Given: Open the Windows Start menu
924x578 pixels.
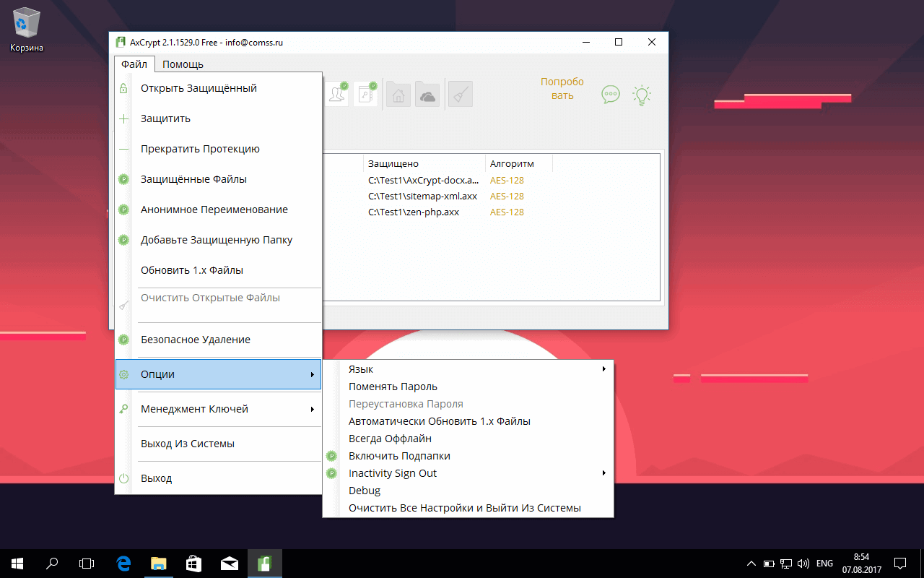Looking at the screenshot, I should [x=17, y=563].
